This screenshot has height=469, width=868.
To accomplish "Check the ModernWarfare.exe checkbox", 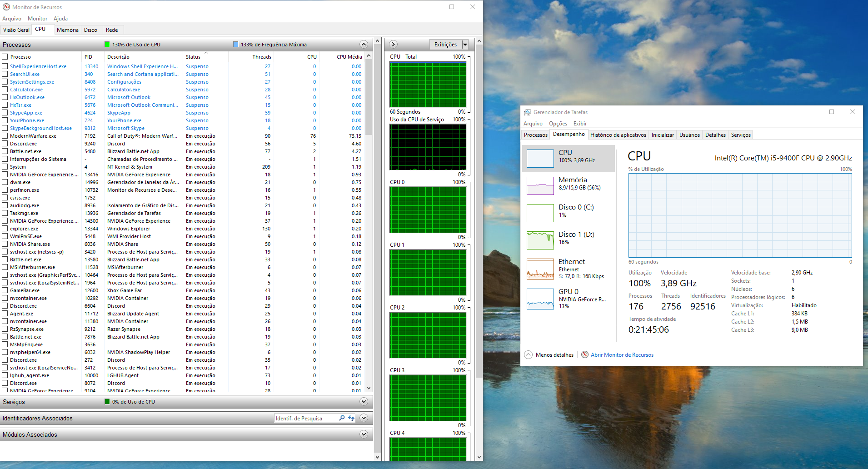I will coord(5,136).
